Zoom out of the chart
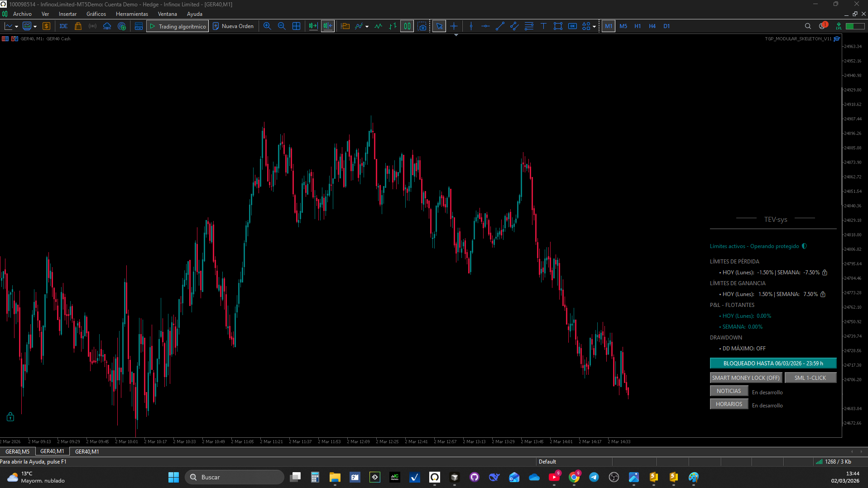Image resolution: width=868 pixels, height=488 pixels. click(x=282, y=26)
